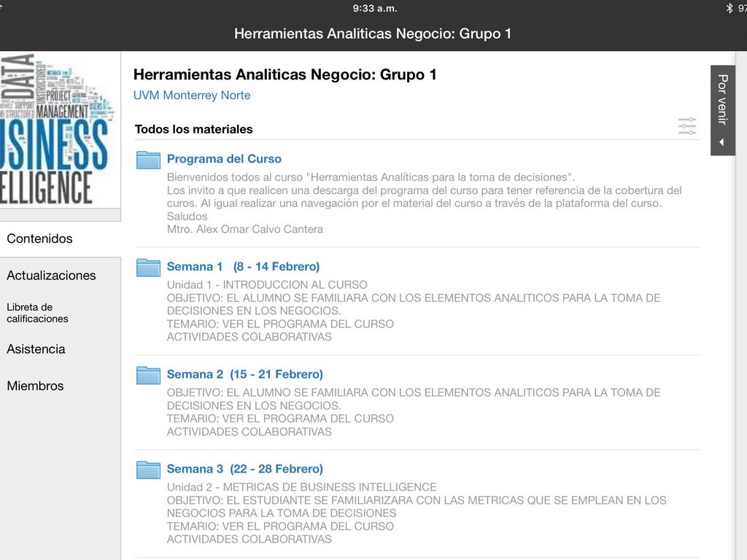This screenshot has height=560, width=747.
Task: Switch to Actualizaciones section
Action: (51, 276)
